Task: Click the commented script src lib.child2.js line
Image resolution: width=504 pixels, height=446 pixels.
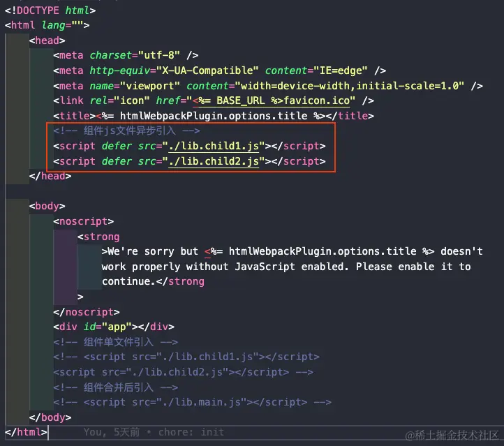Action: (183, 372)
